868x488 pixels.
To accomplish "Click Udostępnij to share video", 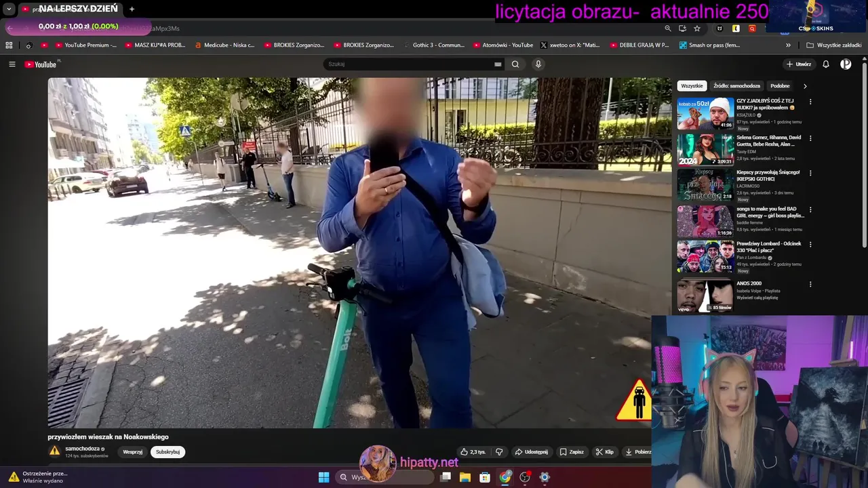I will click(531, 452).
